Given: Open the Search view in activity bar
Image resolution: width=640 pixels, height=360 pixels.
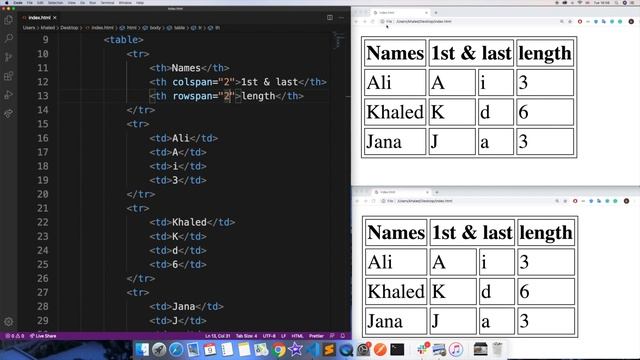Looking at the screenshot, I should [8, 38].
